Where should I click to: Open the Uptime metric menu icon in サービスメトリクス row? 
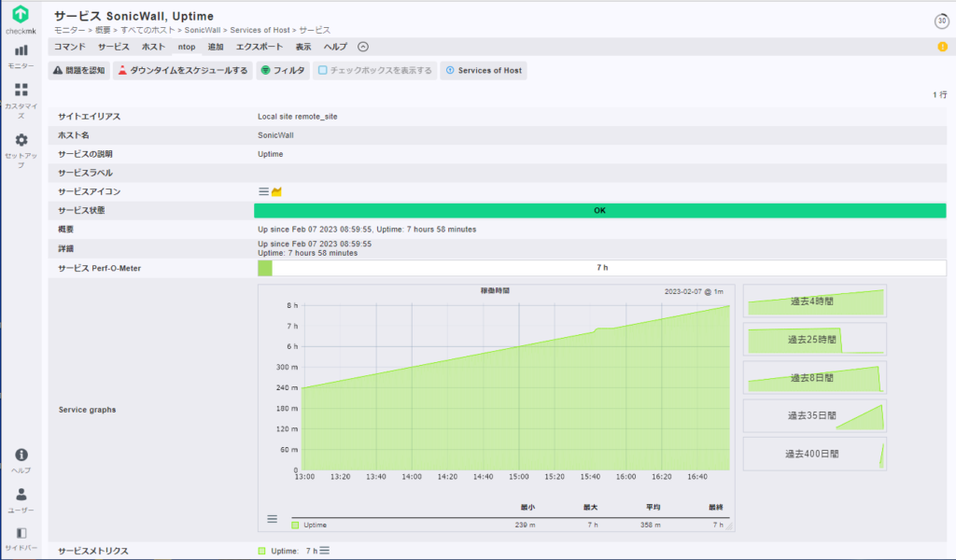(x=325, y=551)
